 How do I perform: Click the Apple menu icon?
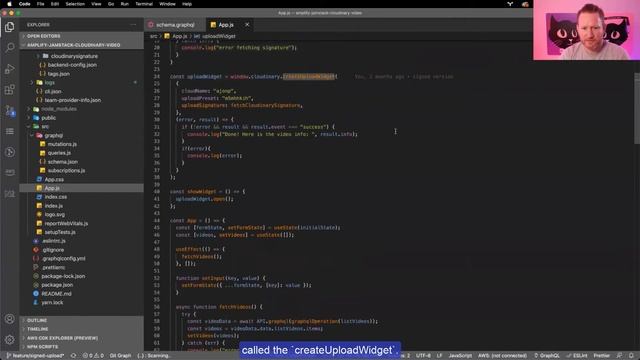point(9,4)
